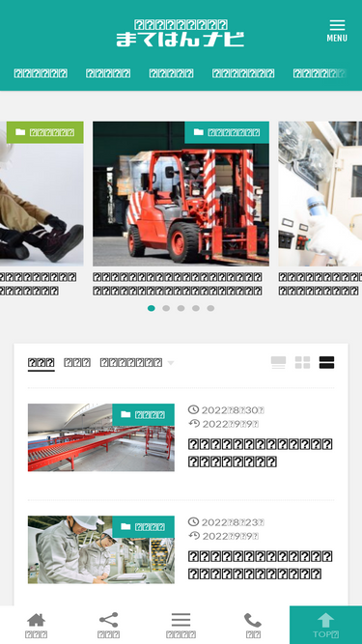Screen dimensions: 362x644
Task: Click the first underlined article tab
Action: pyautogui.click(x=42, y=363)
